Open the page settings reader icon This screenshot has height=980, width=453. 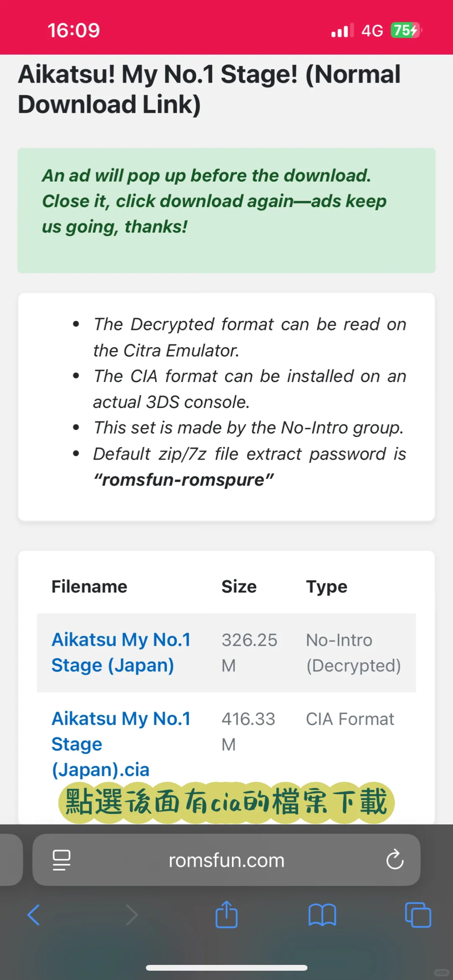click(x=62, y=860)
